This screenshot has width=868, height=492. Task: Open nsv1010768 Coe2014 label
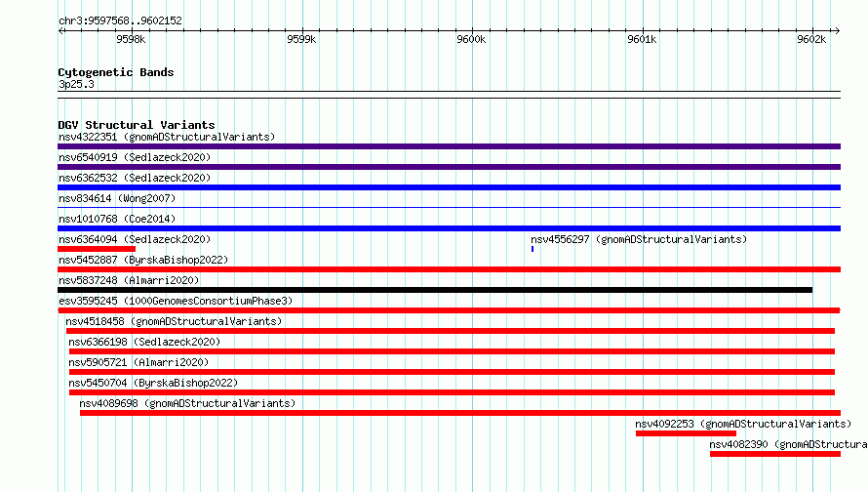point(117,219)
